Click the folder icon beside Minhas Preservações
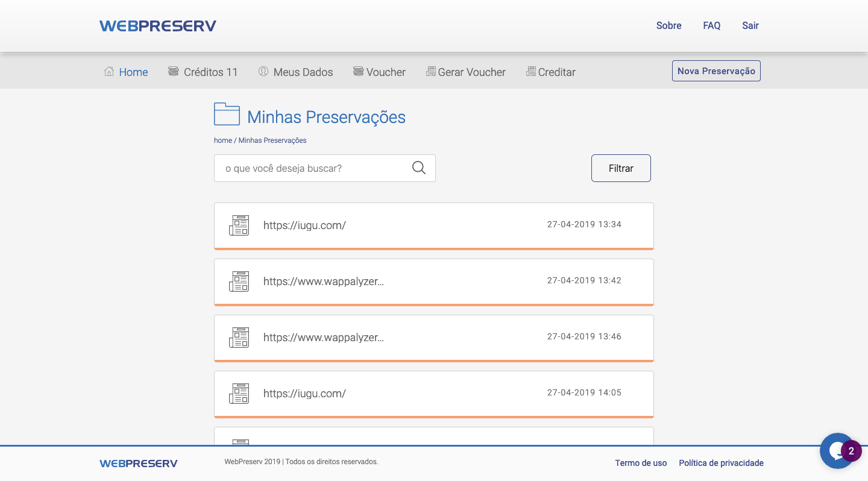This screenshot has height=481, width=868. [x=227, y=114]
